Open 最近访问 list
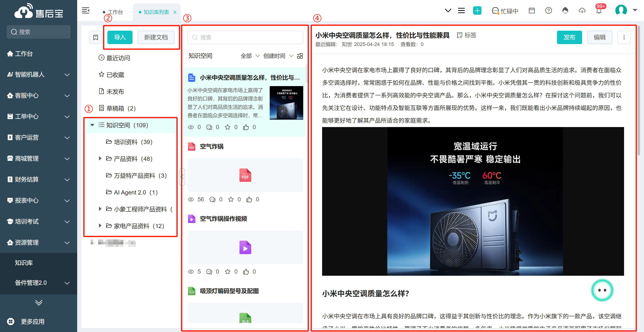This screenshot has width=644, height=332. (114, 58)
